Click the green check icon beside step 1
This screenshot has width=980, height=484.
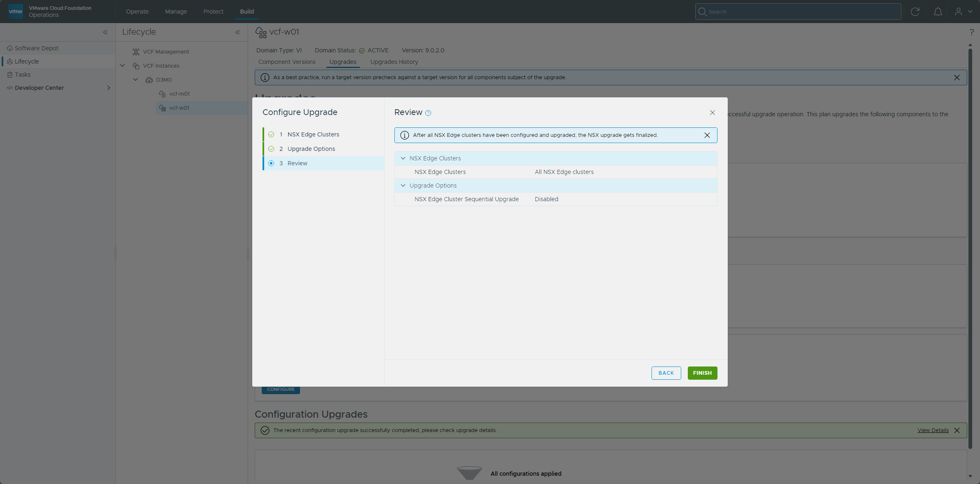pos(271,134)
